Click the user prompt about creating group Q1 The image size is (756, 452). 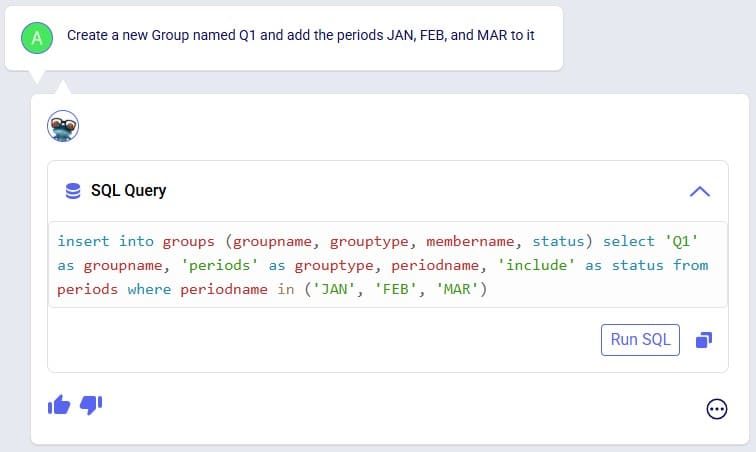coord(300,35)
